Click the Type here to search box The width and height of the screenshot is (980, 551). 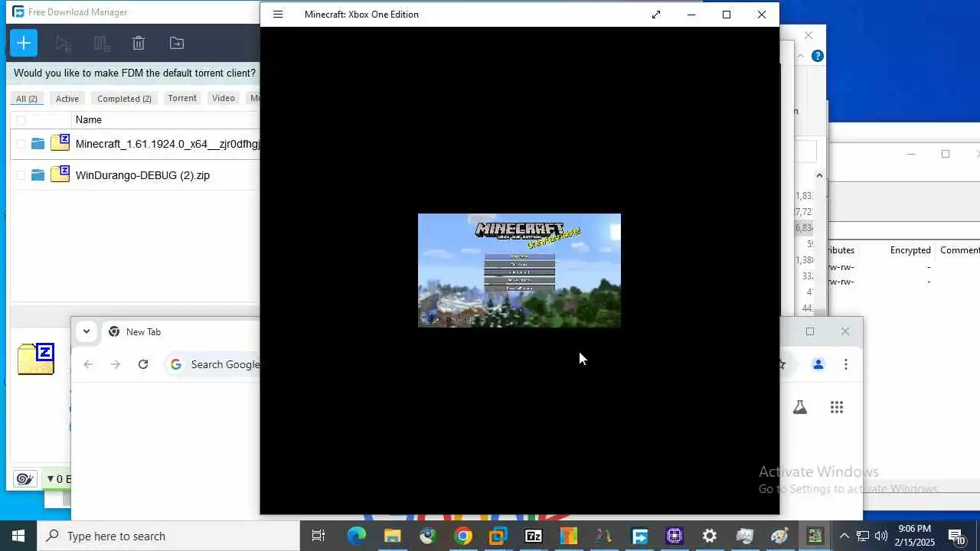tap(168, 536)
